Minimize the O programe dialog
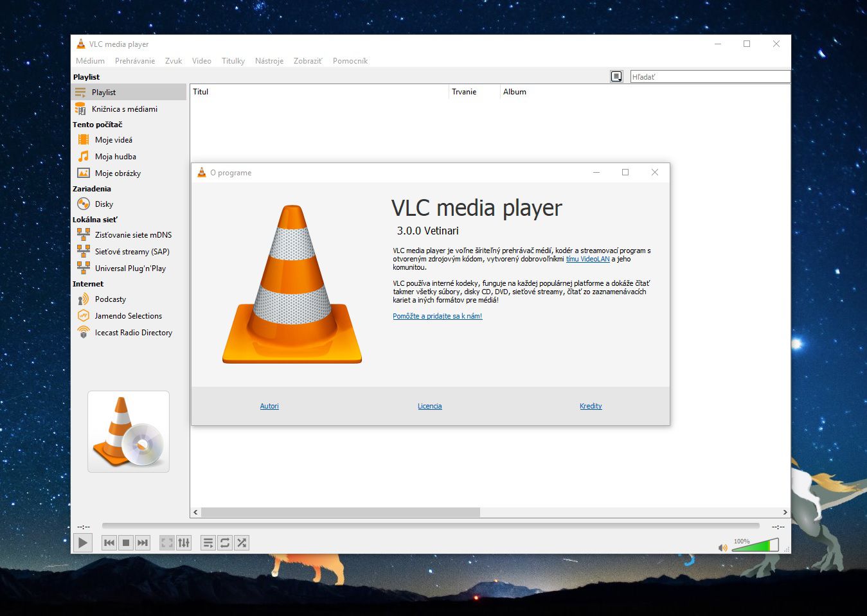Image resolution: width=867 pixels, height=616 pixels. tap(596, 172)
